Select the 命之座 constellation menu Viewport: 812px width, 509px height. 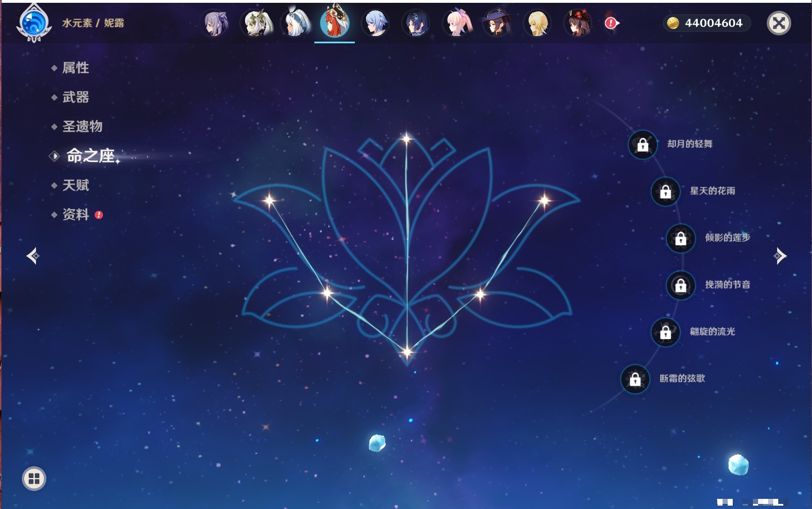click(90, 156)
